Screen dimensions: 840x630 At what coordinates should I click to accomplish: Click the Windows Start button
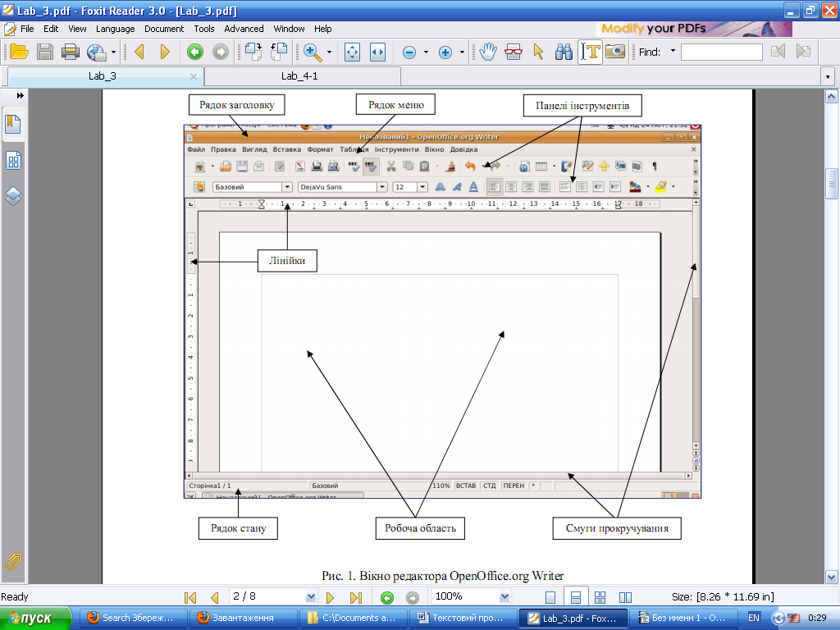tap(35, 619)
